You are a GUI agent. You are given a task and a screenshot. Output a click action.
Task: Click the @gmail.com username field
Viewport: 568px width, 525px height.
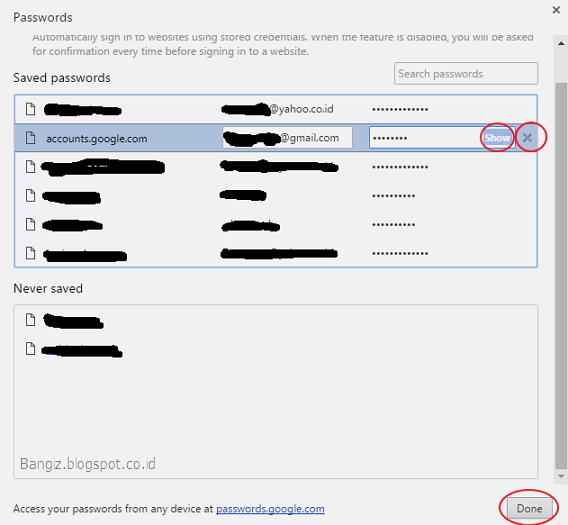coord(287,138)
